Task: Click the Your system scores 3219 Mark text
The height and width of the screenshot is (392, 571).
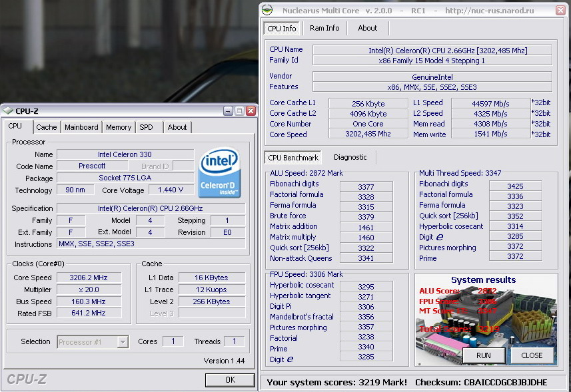Action: 337,383
